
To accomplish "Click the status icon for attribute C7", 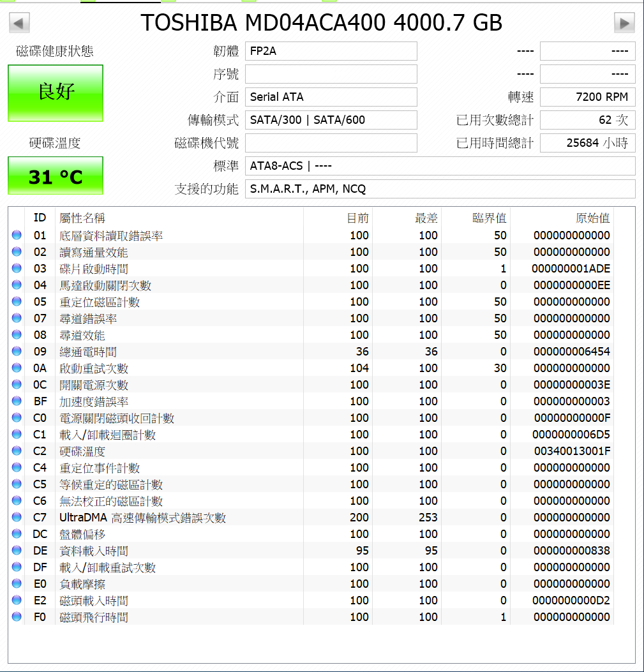I will click(17, 517).
